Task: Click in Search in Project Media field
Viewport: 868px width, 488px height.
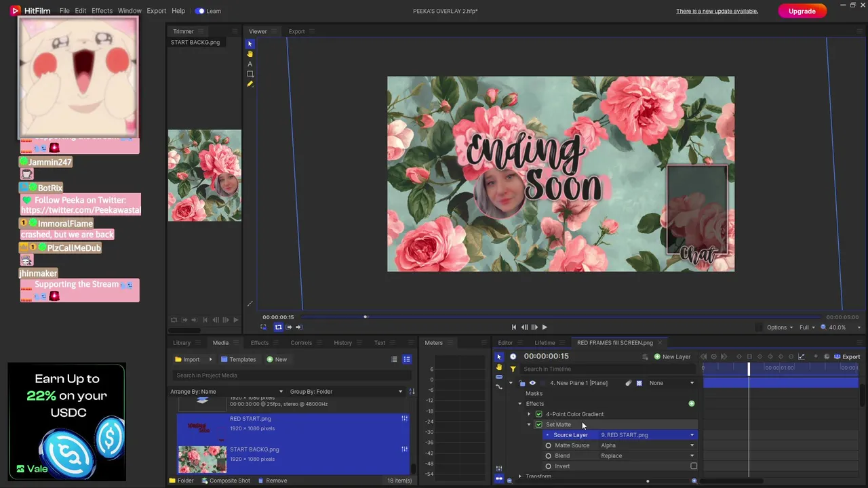Action: point(292,375)
